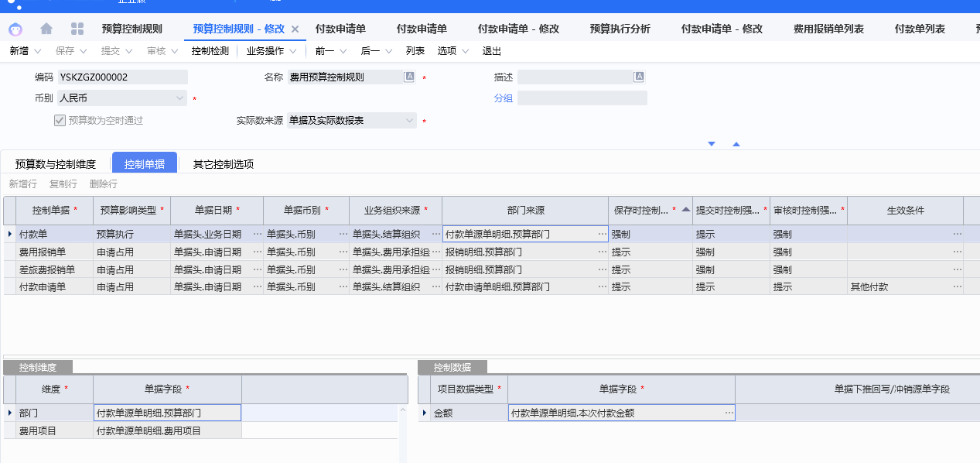The image size is (980, 463).
Task: Open ellipsis in 费用报销单 部门来源 cell
Action: coord(602,252)
